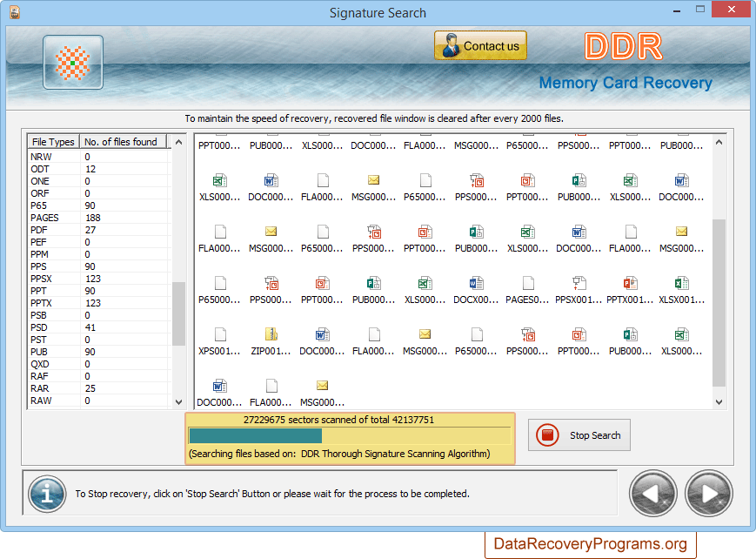Select the PUB file type row

(99, 352)
